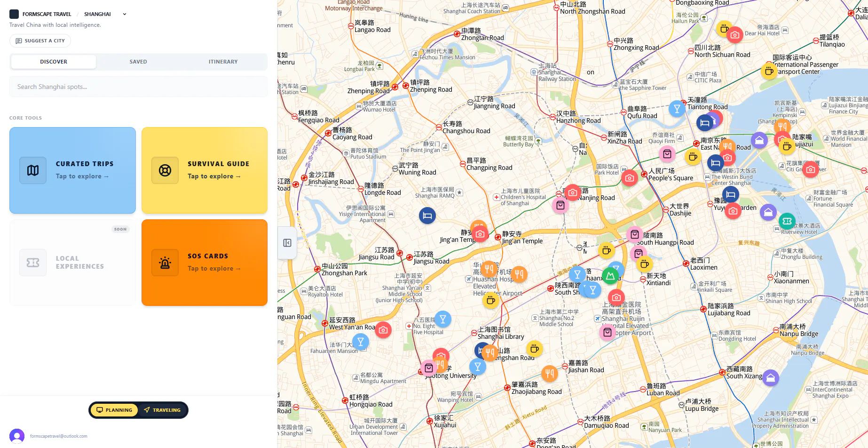Select coffee marker at International Passenger Transport Center
Image resolution: width=868 pixels, height=448 pixels.
[769, 72]
